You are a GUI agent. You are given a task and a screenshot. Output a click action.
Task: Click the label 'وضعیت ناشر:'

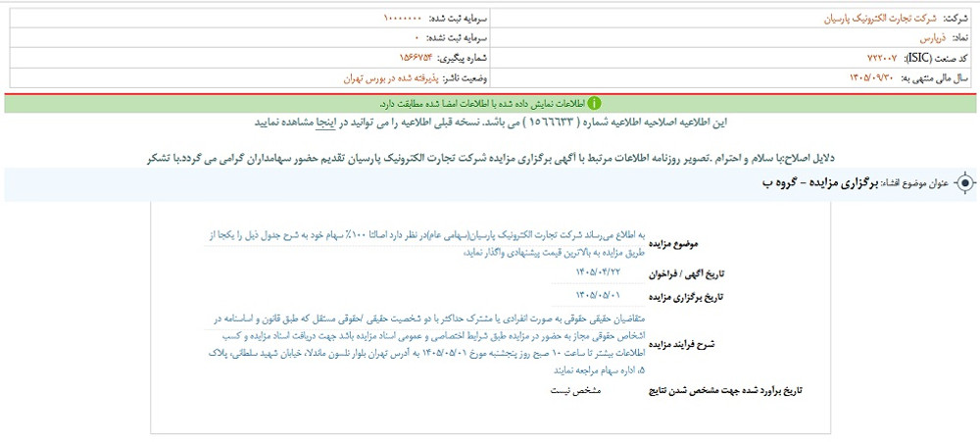point(465,78)
